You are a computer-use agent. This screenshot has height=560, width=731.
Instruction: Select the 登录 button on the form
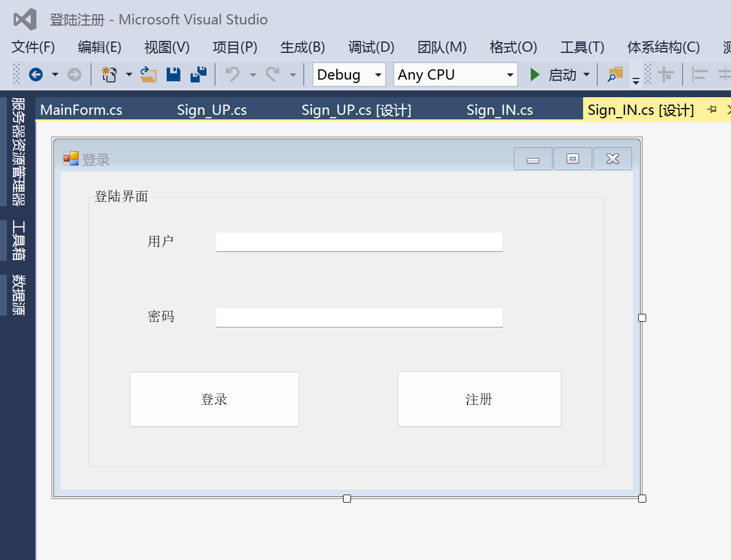pos(214,399)
